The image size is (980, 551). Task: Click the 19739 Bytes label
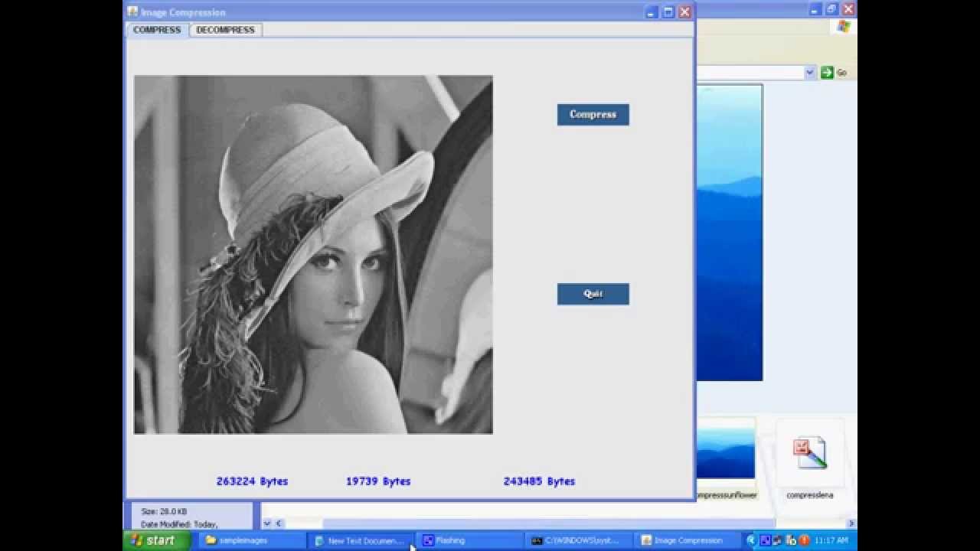tap(378, 481)
